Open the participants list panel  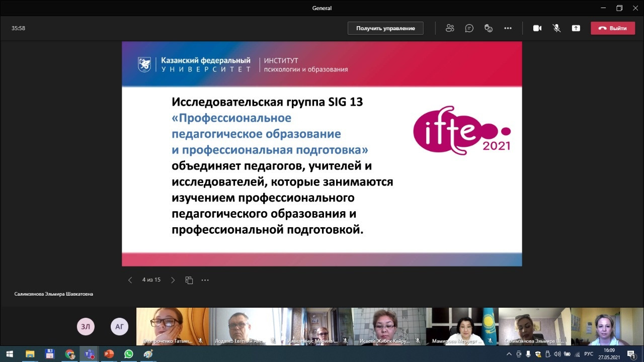[450, 28]
